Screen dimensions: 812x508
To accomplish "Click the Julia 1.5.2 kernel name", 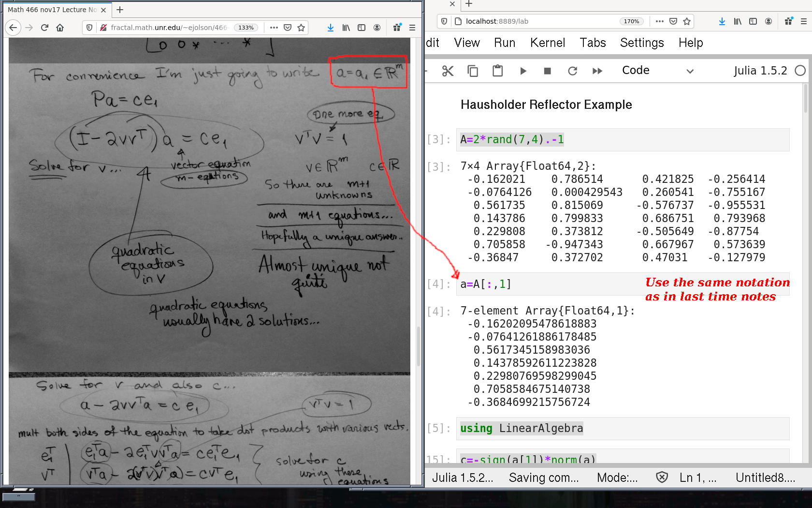I will coord(760,71).
